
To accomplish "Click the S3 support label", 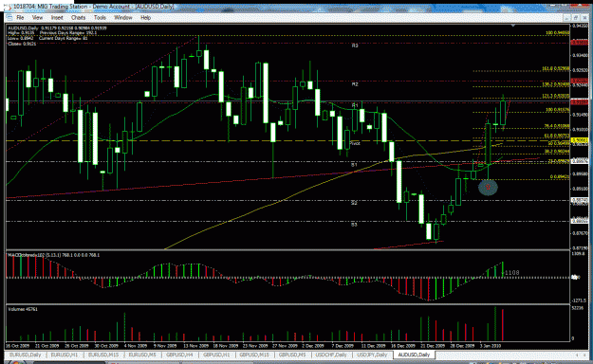I will pyautogui.click(x=354, y=225).
